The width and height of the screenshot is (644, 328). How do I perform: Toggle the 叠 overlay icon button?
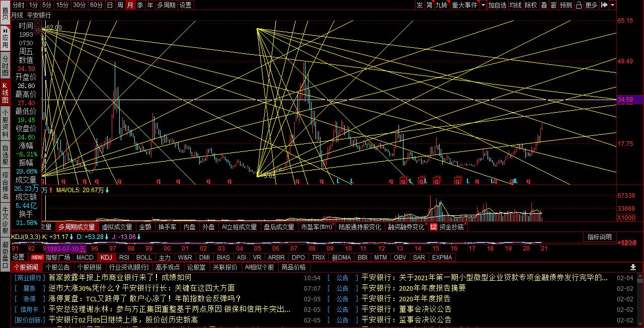pyautogui.click(x=544, y=5)
